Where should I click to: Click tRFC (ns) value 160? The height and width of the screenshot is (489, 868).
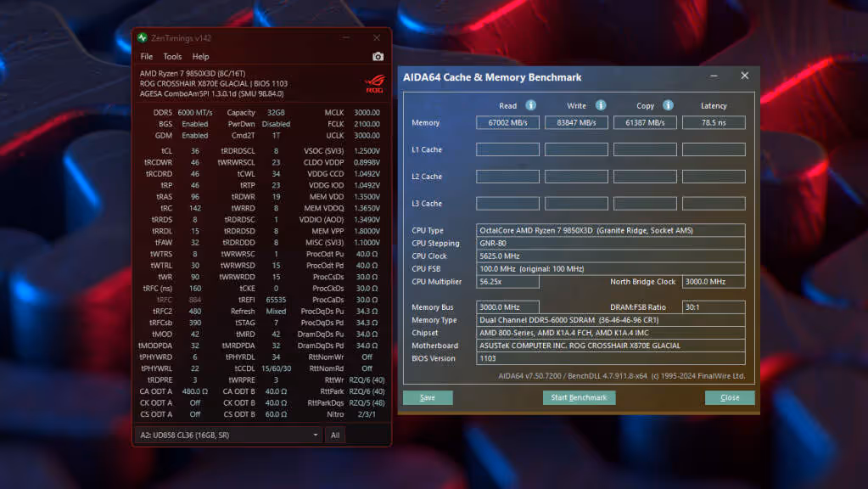pos(195,288)
